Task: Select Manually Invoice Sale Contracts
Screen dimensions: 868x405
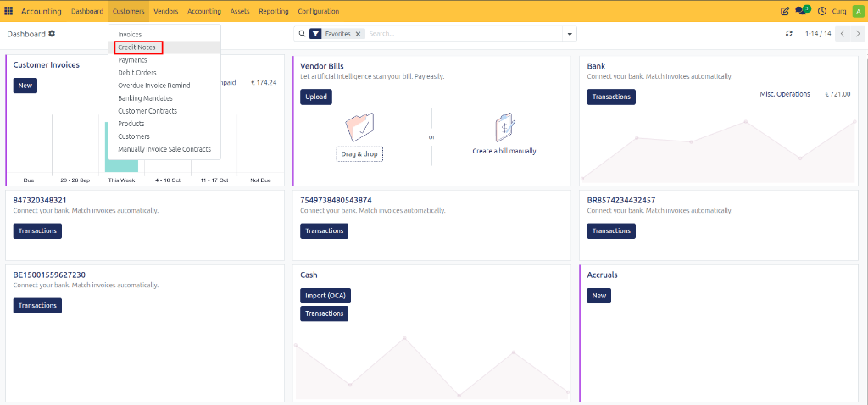Action: point(165,149)
